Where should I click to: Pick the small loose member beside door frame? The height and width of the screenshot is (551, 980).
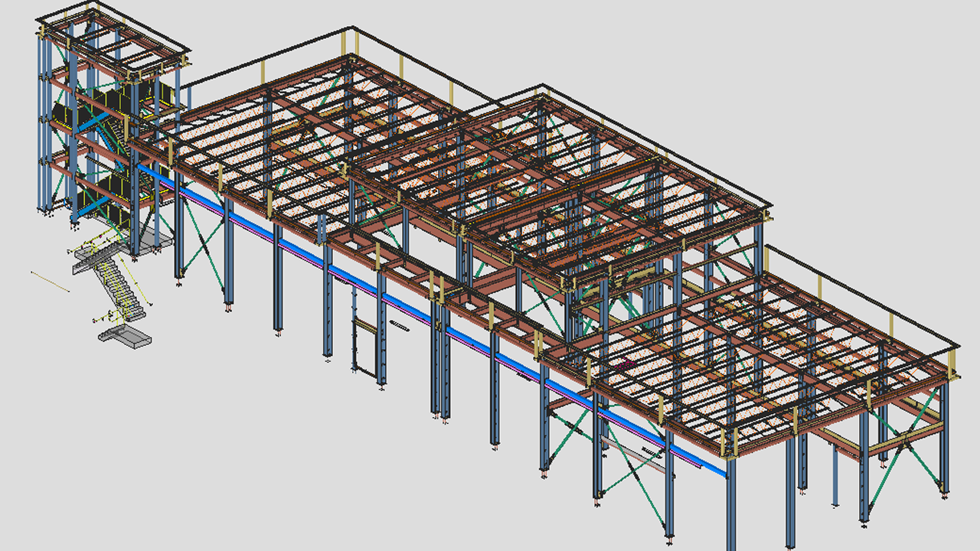[399, 326]
